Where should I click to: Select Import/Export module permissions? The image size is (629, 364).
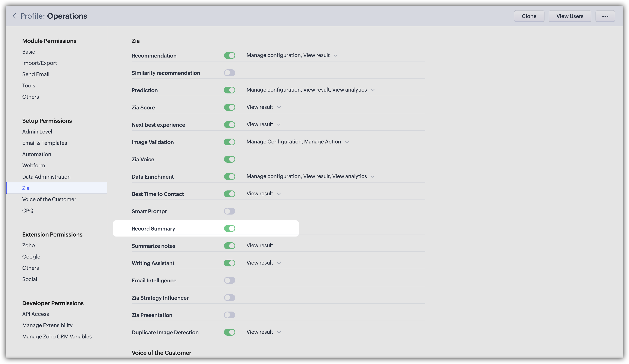click(x=40, y=63)
